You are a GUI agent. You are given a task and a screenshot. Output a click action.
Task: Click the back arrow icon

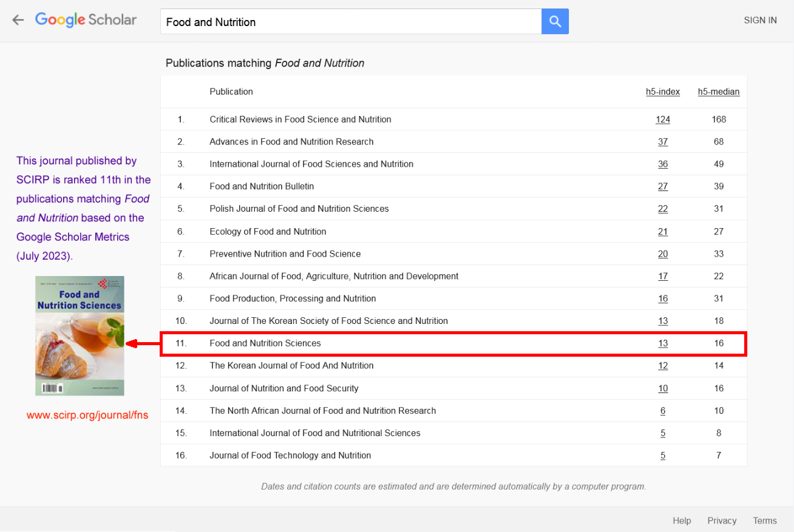click(x=18, y=20)
